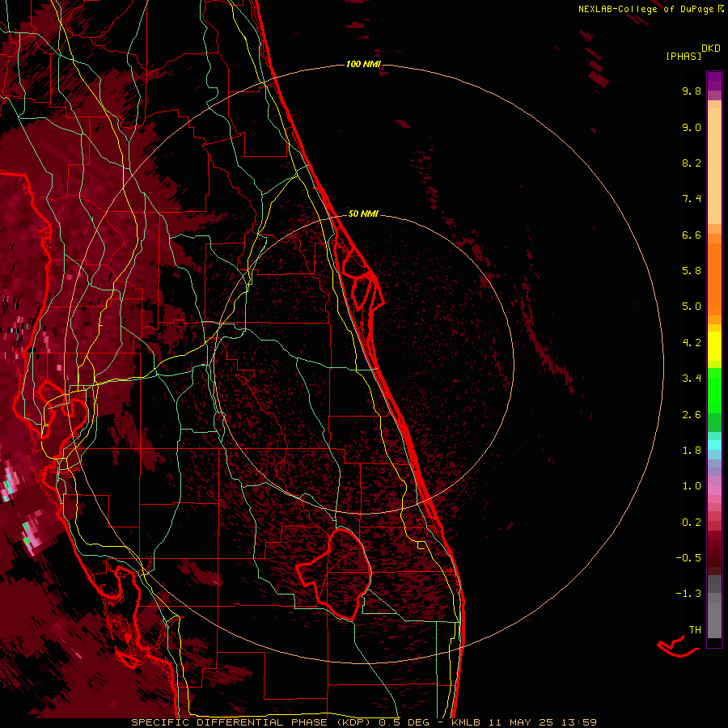The width and height of the screenshot is (728, 728).
Task: Click the TH threshold label
Action: click(695, 630)
